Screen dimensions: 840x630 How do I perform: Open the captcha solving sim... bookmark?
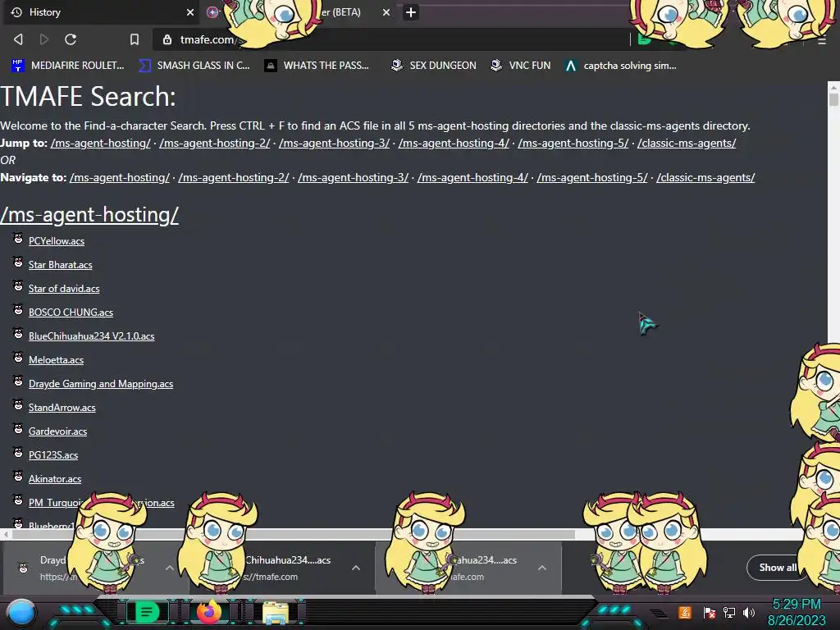[620, 66]
